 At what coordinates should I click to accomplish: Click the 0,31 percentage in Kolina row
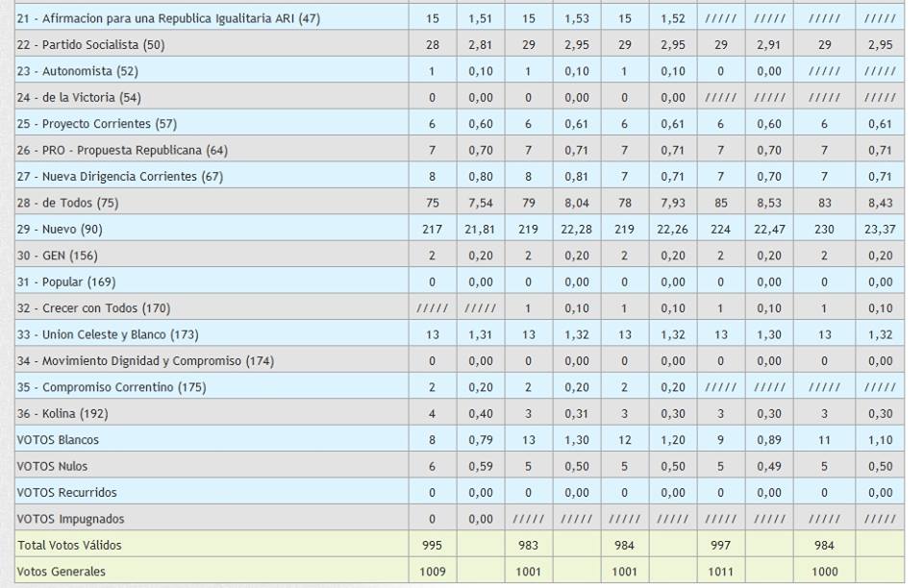[x=577, y=414]
